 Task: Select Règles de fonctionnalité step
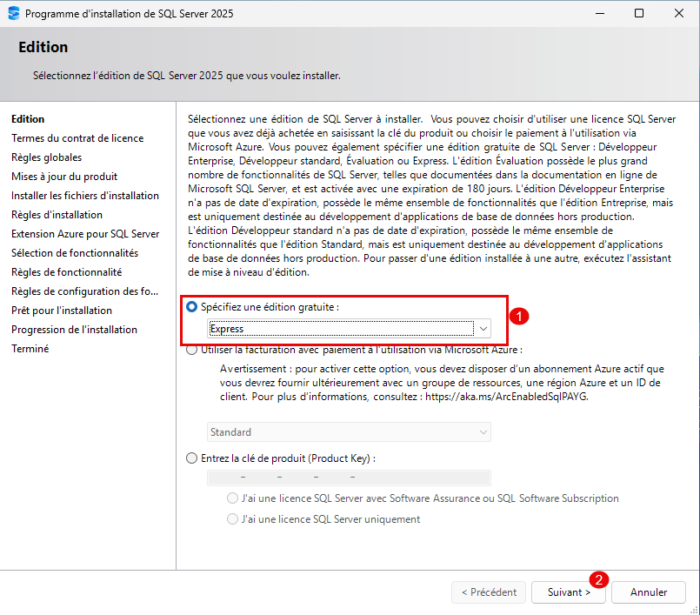(66, 272)
